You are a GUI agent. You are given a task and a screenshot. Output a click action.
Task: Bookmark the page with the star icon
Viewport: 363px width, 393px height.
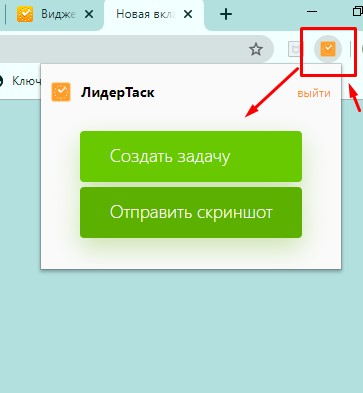256,49
